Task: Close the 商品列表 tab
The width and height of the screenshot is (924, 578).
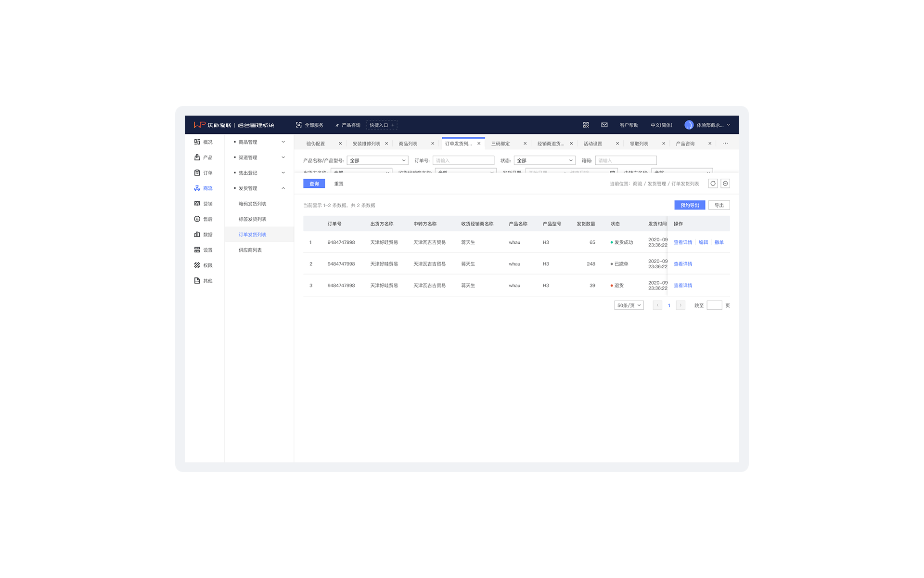Action: 433,144
